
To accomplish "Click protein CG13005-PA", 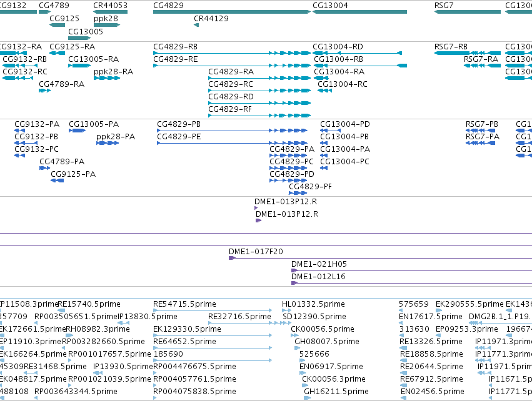I will click(77, 131).
